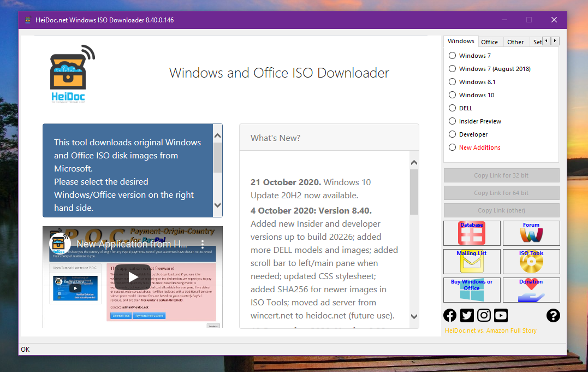Open the Forum icon button
588x372 pixels.
[531, 233]
